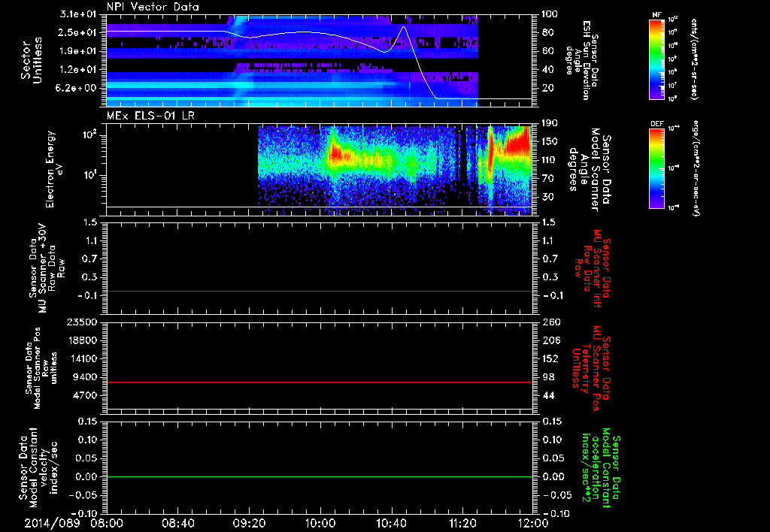This screenshot has height=532, width=770.
Task: Click the DEF color bar legend
Action: pyautogui.click(x=657, y=168)
